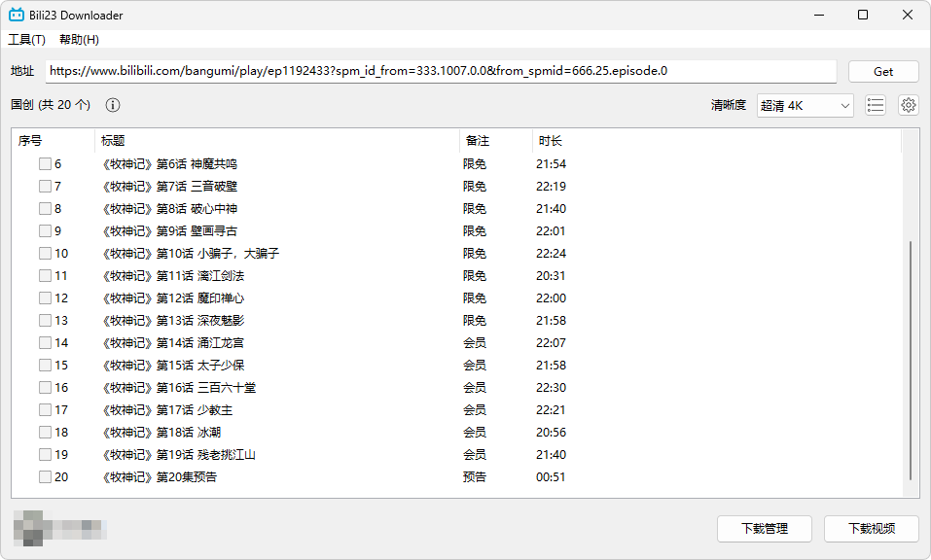The height and width of the screenshot is (560, 931).
Task: Open the 帮助(H) menu
Action: (80, 39)
